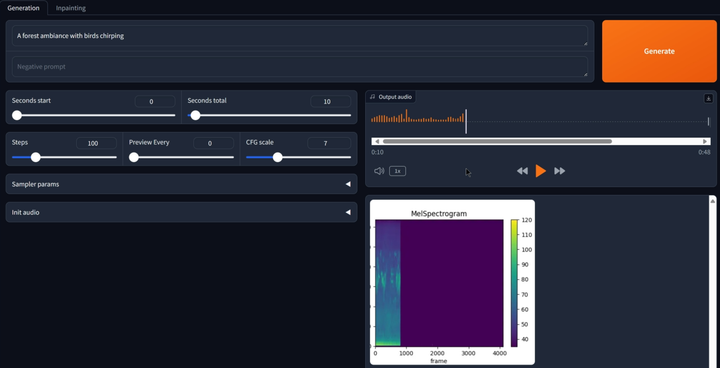Click the Seconds start slider handle
Viewport: 720px width, 368px height.
pos(17,115)
